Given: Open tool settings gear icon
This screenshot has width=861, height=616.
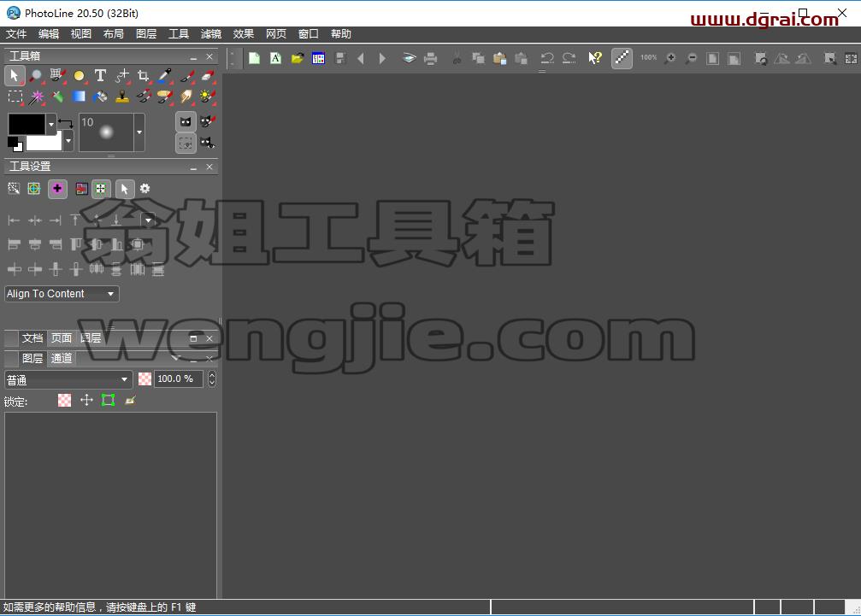Looking at the screenshot, I should click(x=145, y=189).
